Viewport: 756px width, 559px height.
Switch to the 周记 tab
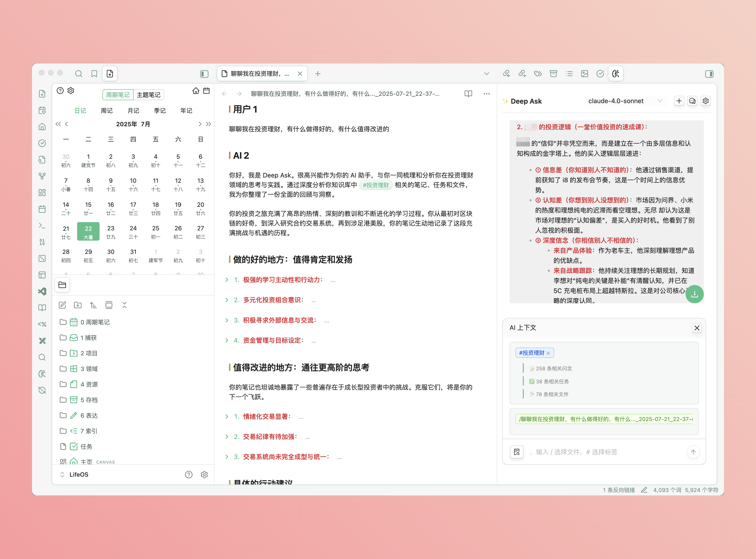pos(107,111)
